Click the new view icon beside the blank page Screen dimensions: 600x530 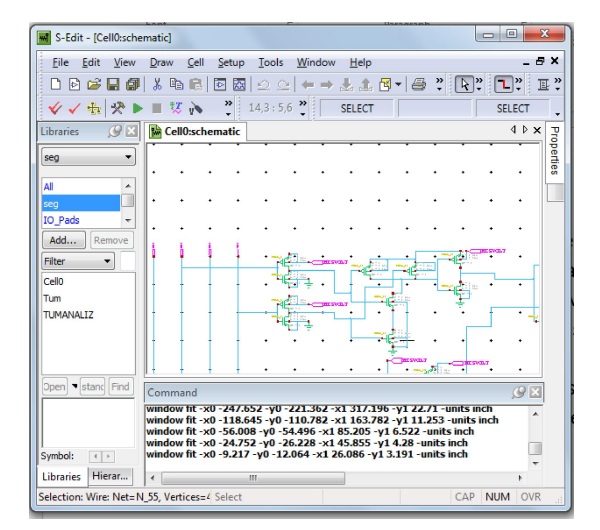click(75, 84)
